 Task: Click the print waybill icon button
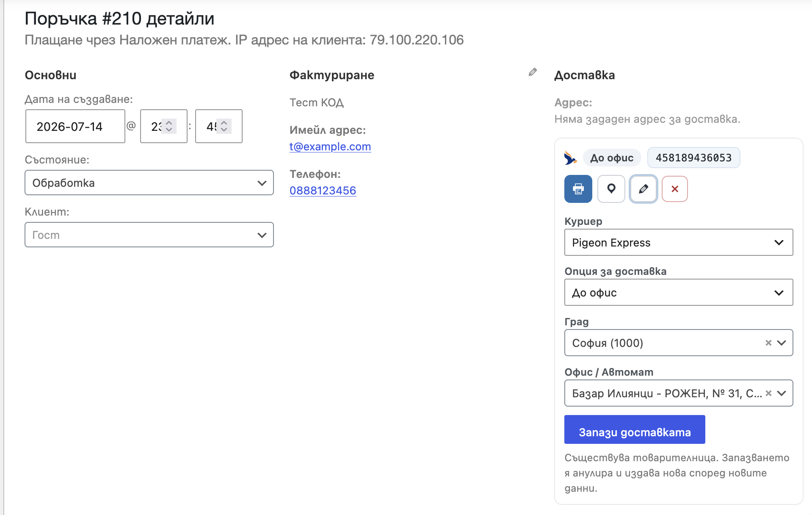tap(578, 189)
